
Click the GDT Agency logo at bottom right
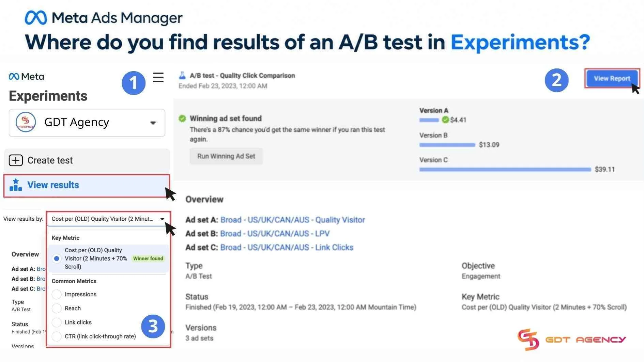click(571, 340)
